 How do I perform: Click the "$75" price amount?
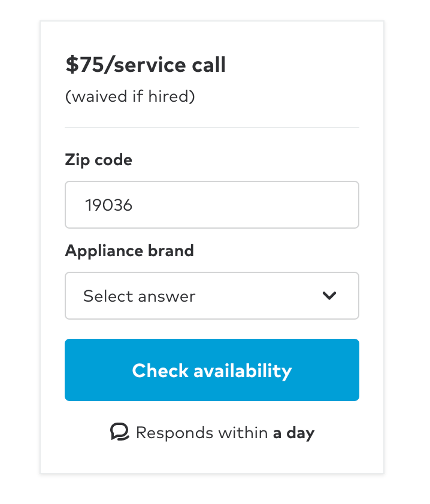(x=83, y=65)
